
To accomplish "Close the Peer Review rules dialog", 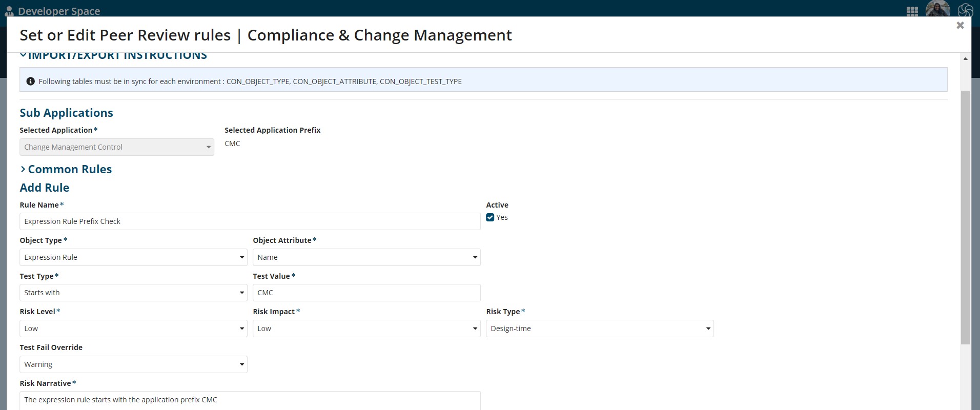I will coord(960,25).
